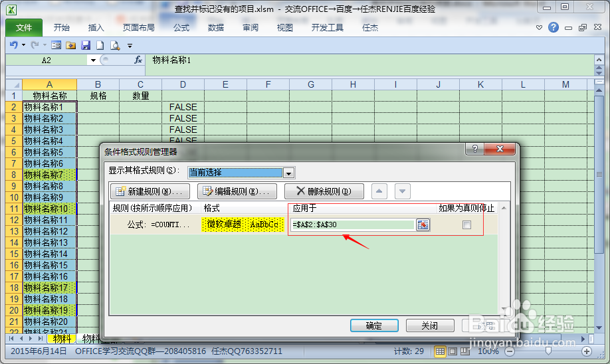This screenshot has height=364, width=610.
Task: Click the 关闭 button in dialog
Action: coord(430,325)
